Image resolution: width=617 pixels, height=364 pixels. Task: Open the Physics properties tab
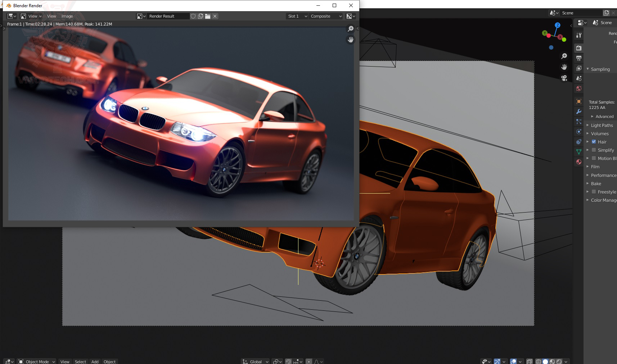pos(579,132)
